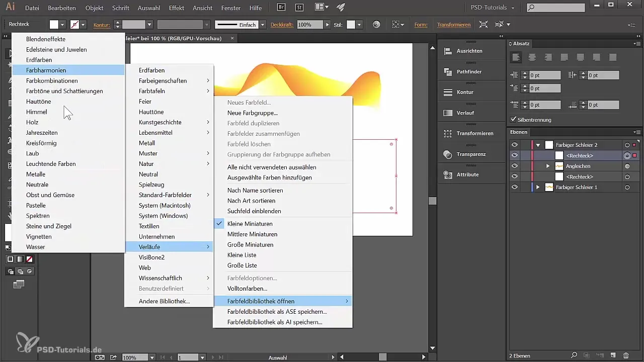Click target circle of Farbiger Schleier 2

[627, 145]
